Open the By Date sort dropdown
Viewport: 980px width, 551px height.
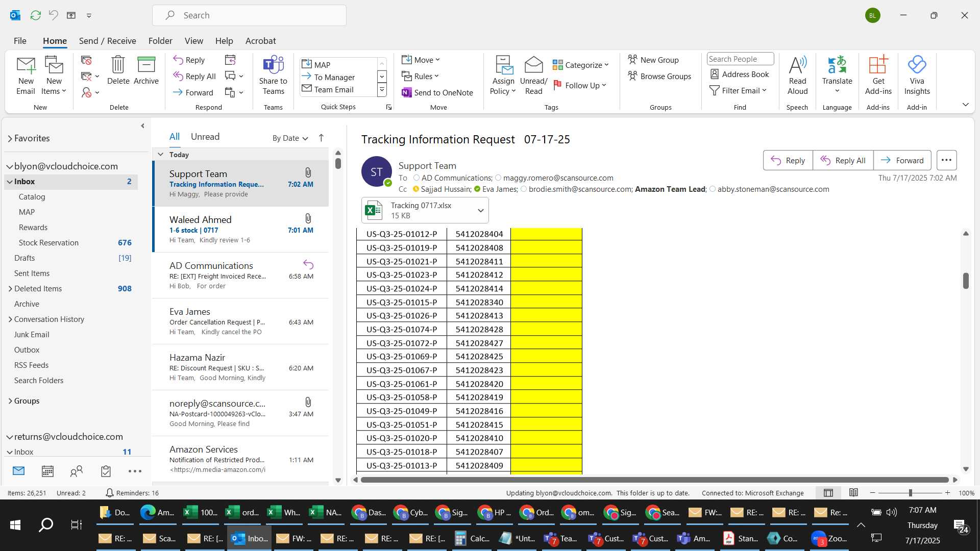tap(290, 138)
